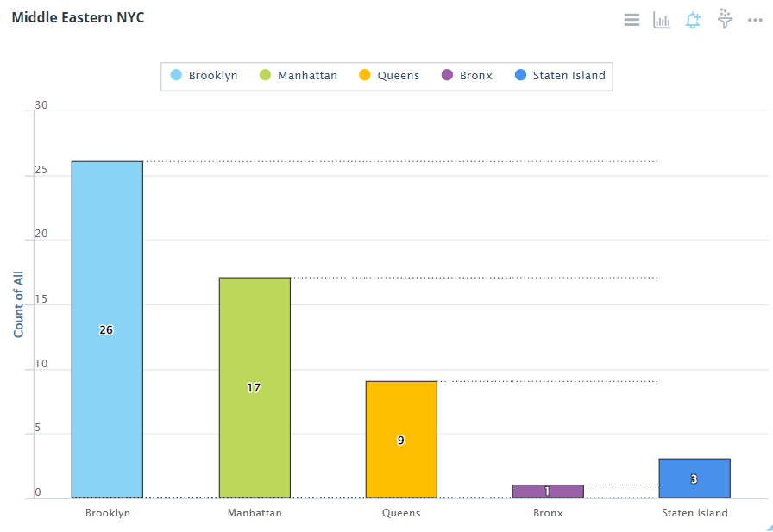Click the blue Staten Island bar

coord(694,479)
